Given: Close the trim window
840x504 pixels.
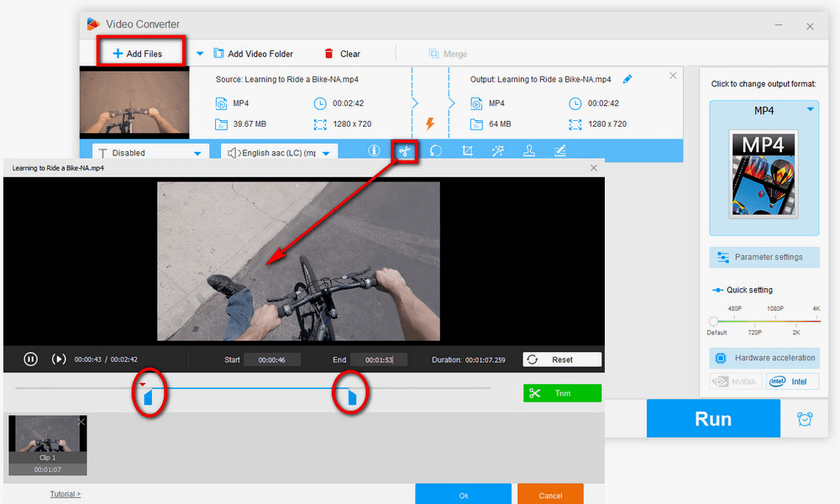Looking at the screenshot, I should (x=594, y=168).
